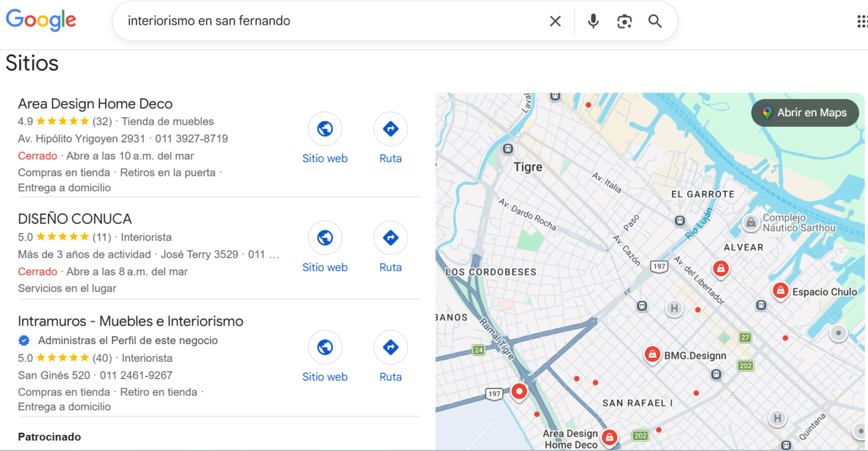
Task: Click the globe icon for Area Design Home Deco
Action: pyautogui.click(x=325, y=129)
